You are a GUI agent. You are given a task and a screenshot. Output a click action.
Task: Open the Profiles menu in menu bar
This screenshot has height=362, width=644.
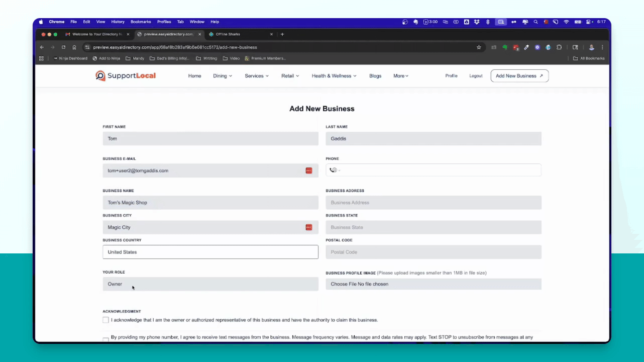164,22
